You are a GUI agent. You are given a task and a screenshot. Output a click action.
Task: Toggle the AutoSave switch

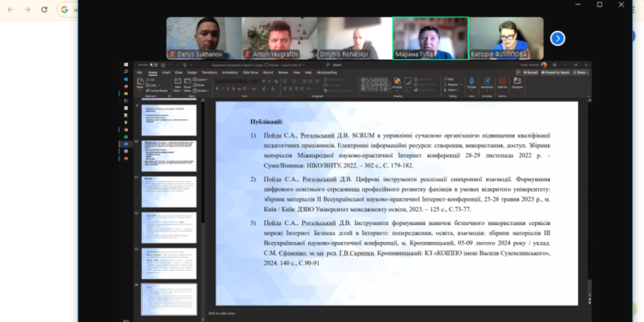coord(154,65)
